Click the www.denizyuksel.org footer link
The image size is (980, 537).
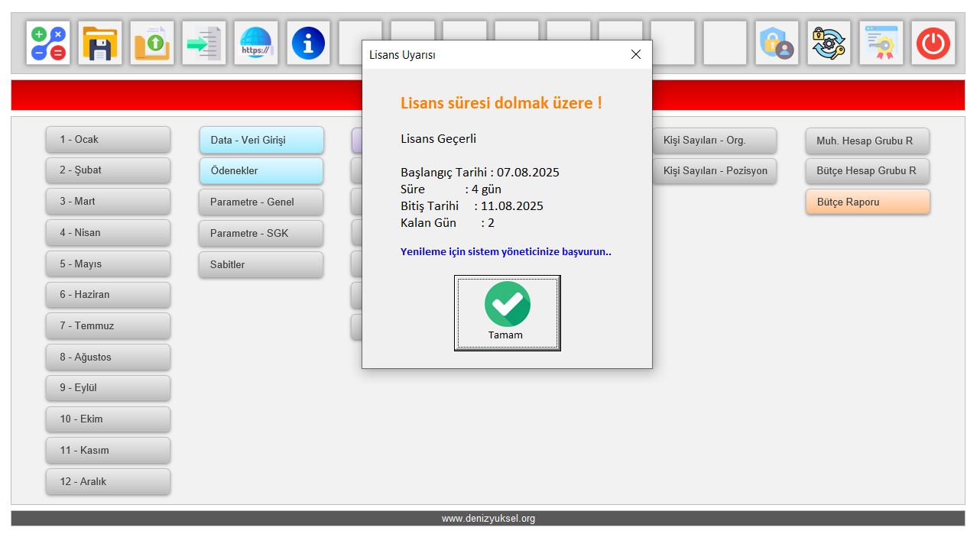(488, 519)
